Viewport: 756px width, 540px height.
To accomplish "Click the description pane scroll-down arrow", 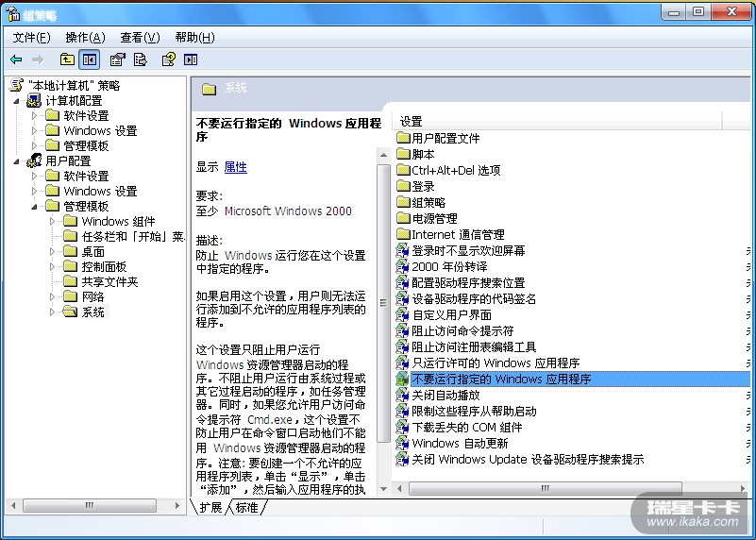I will coord(384,488).
